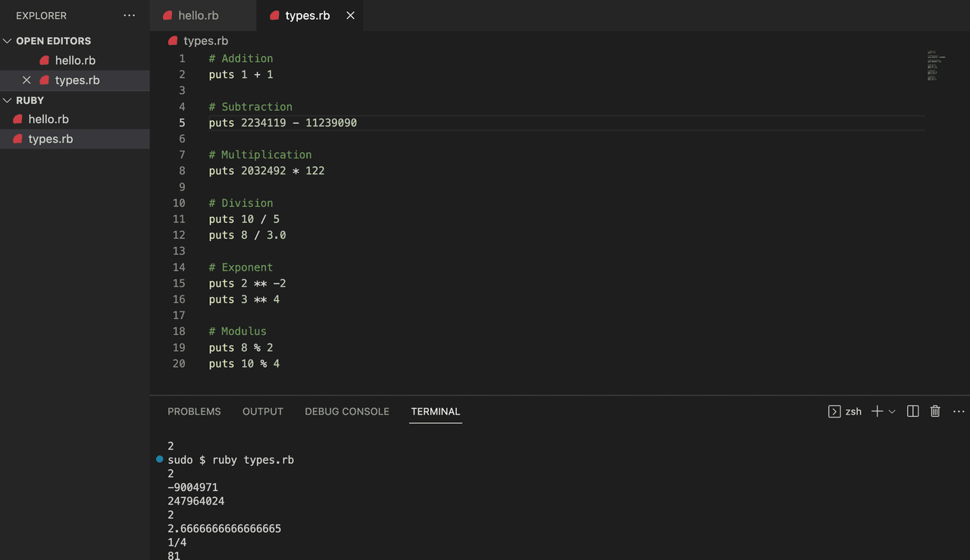
Task: Click 'puts 1 + 1' code line
Action: pos(241,74)
